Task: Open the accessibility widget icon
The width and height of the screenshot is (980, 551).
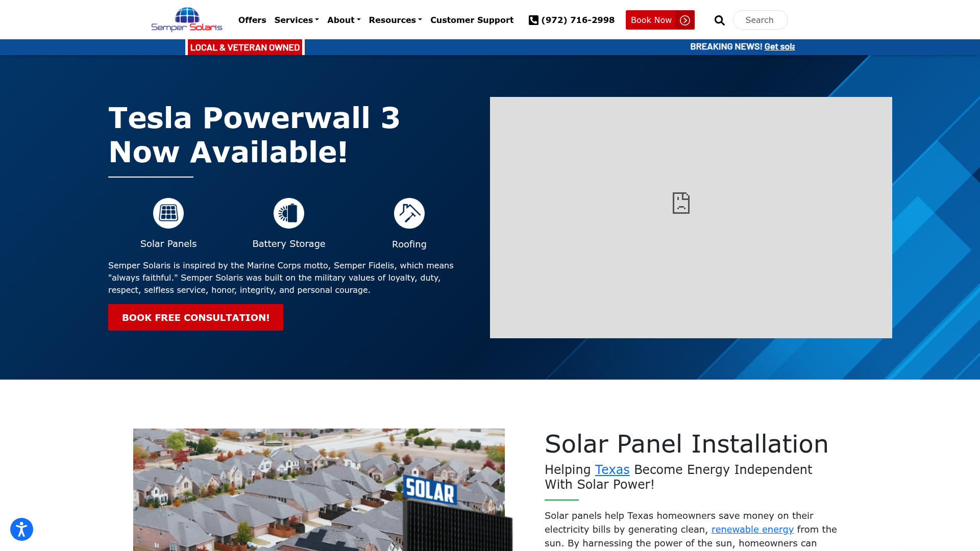Action: point(21,529)
